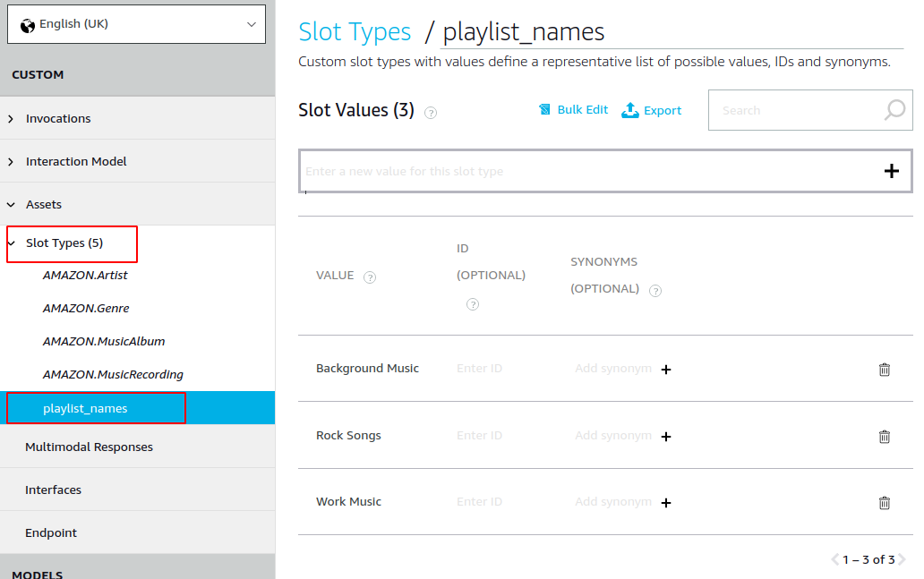This screenshot has width=924, height=579.
Task: Click plus to add new slot value
Action: click(891, 171)
